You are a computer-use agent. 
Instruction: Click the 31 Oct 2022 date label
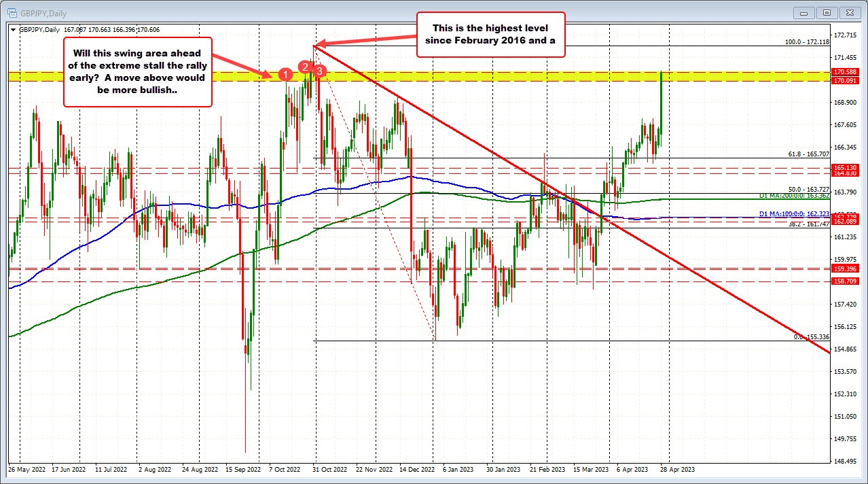[x=330, y=469]
